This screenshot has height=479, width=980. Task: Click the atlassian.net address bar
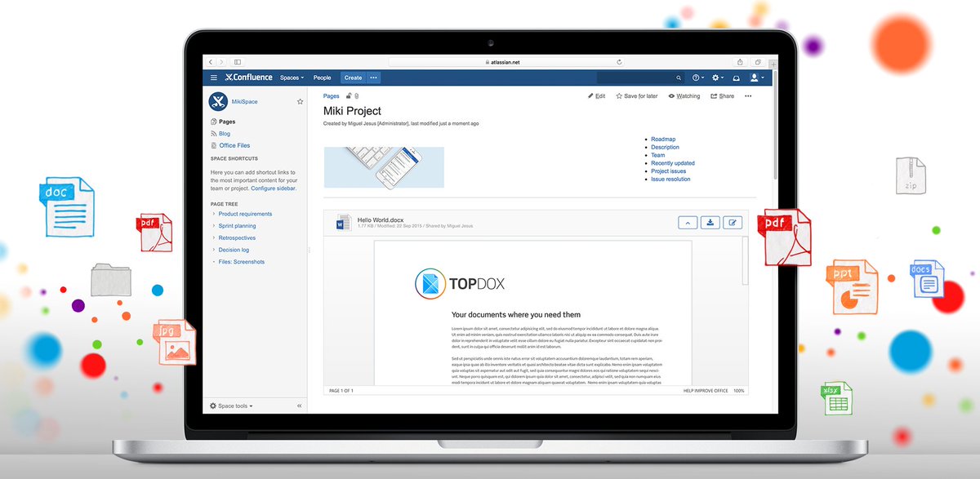click(507, 61)
